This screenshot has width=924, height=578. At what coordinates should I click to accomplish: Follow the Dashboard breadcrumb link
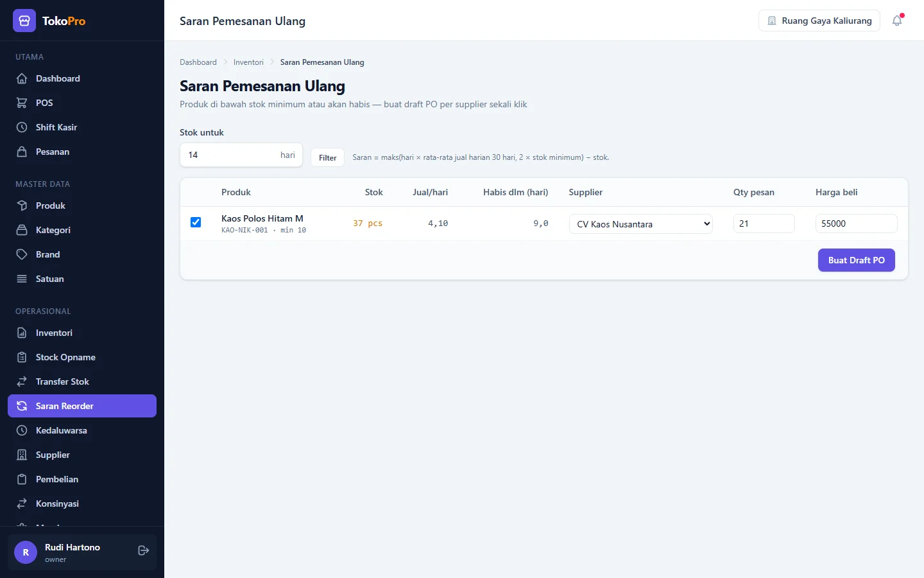[x=198, y=62]
